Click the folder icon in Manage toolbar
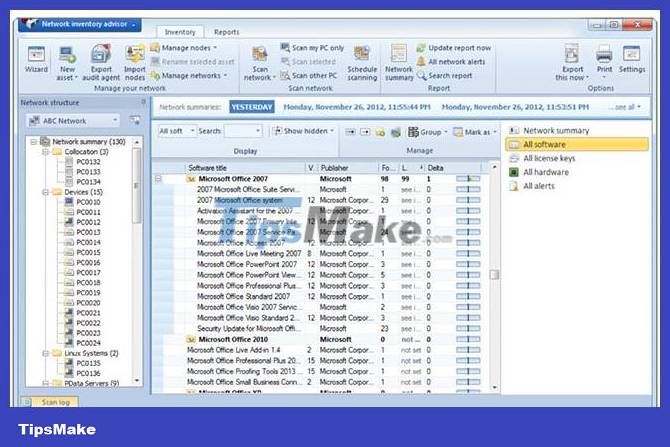The height and width of the screenshot is (447, 670). tap(380, 132)
